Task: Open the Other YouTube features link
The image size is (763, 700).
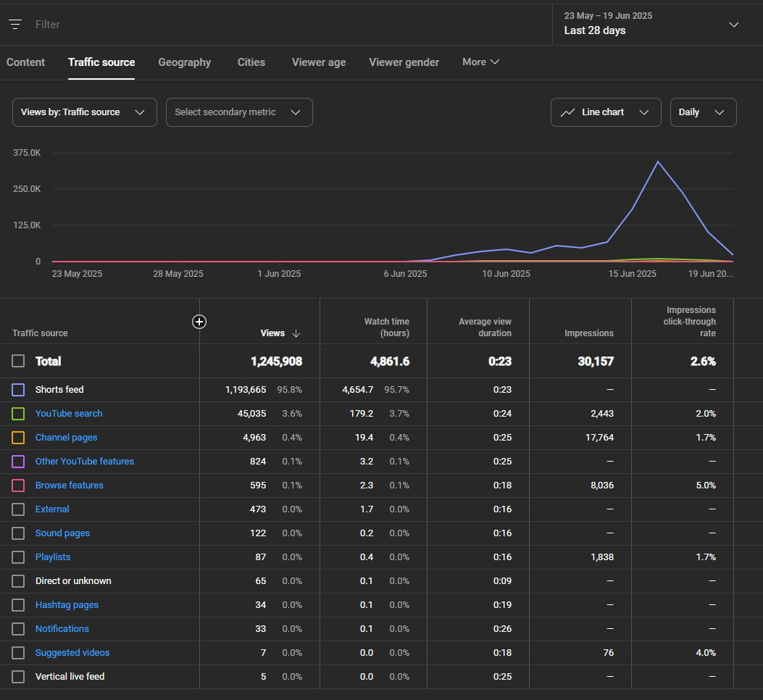Action: (x=85, y=462)
